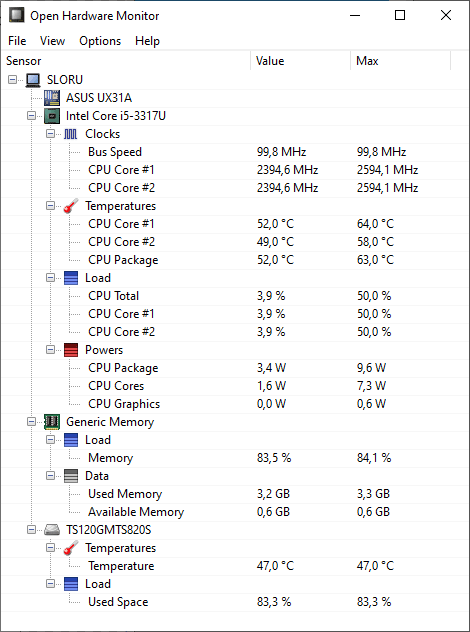Screen dimensions: 470x632
Task: Collapse the TS120GMTS820S drive node
Action: pyautogui.click(x=31, y=530)
